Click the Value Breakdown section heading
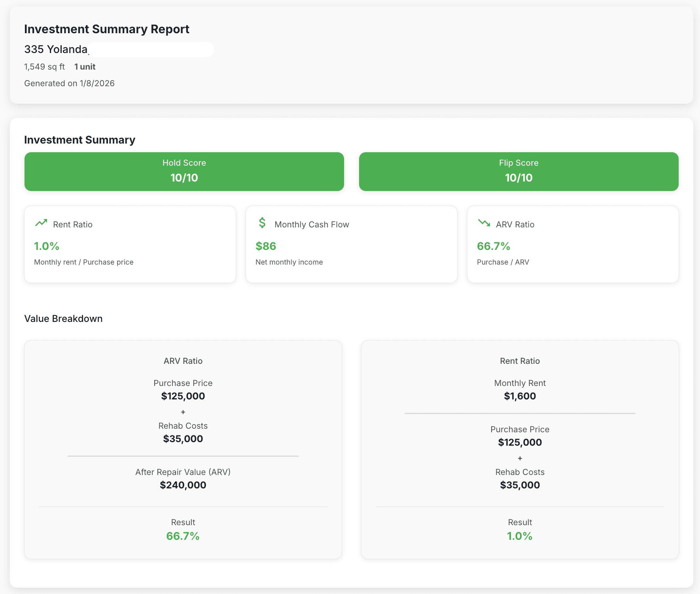This screenshot has height=594, width=700. [63, 318]
